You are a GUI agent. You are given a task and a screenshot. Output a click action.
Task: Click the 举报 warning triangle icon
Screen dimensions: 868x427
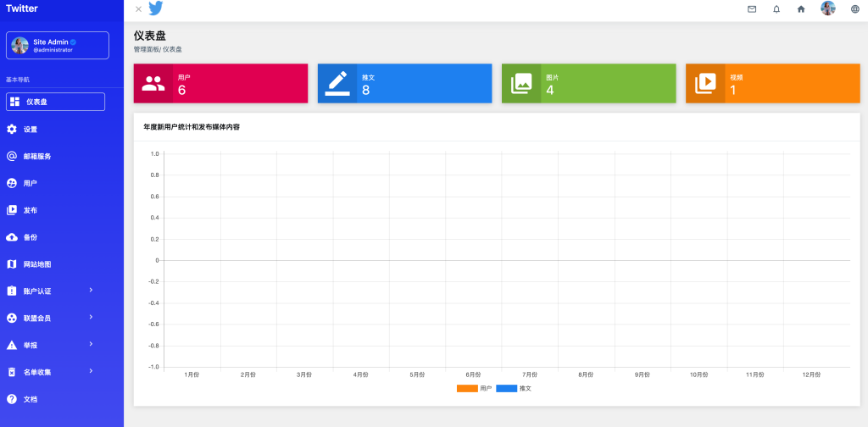click(12, 345)
